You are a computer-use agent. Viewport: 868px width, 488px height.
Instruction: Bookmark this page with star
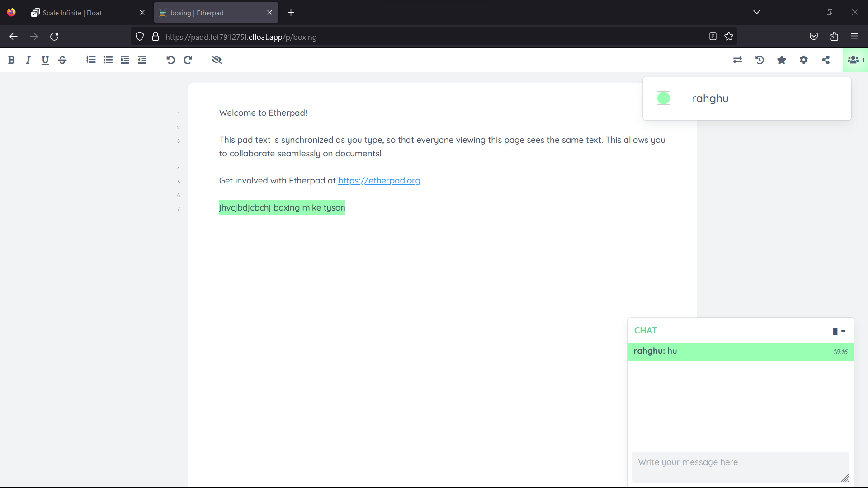[729, 37]
